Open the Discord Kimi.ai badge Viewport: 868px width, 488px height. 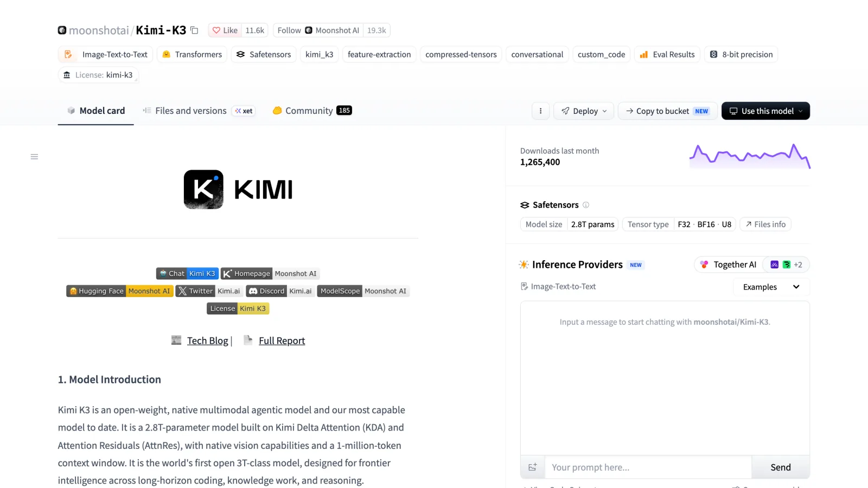(x=280, y=291)
